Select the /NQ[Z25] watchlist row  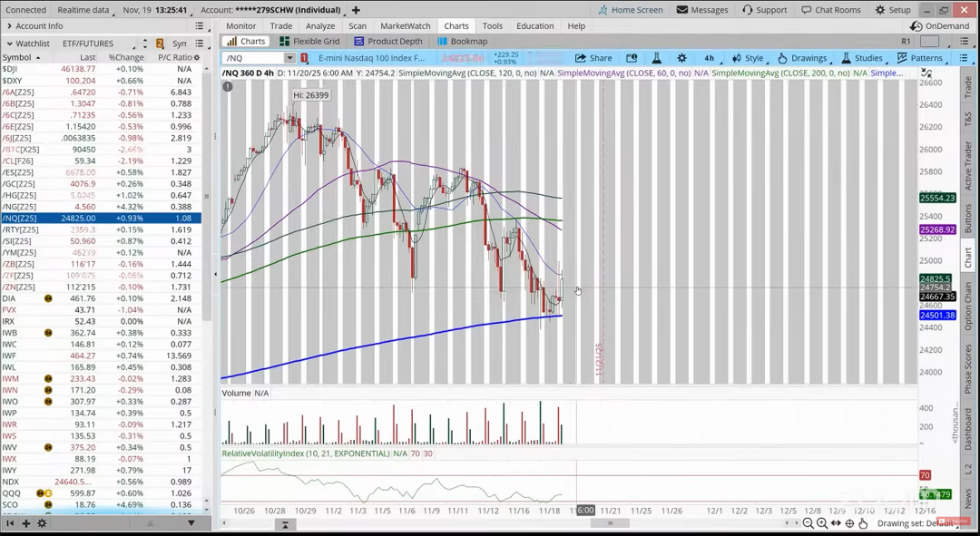click(102, 218)
